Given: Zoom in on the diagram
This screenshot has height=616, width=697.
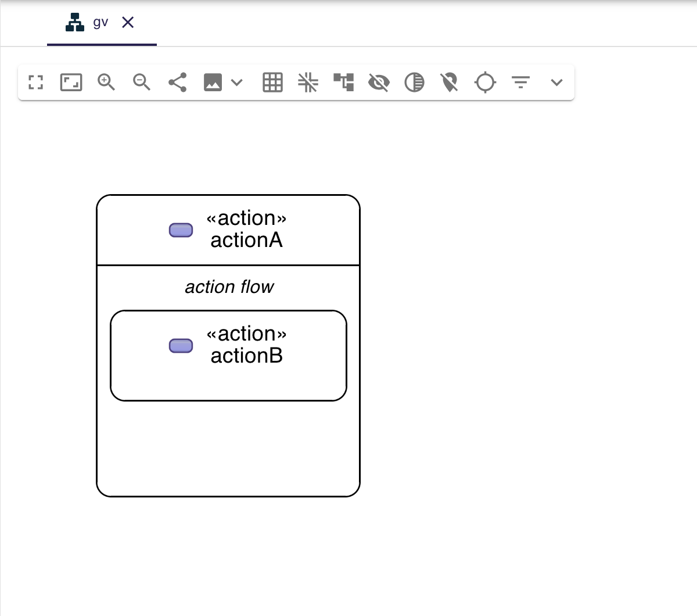Looking at the screenshot, I should (x=106, y=83).
